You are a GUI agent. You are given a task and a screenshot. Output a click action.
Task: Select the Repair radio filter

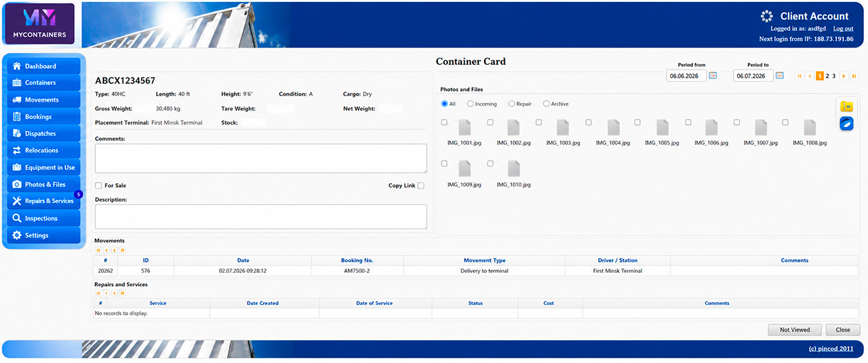click(511, 104)
